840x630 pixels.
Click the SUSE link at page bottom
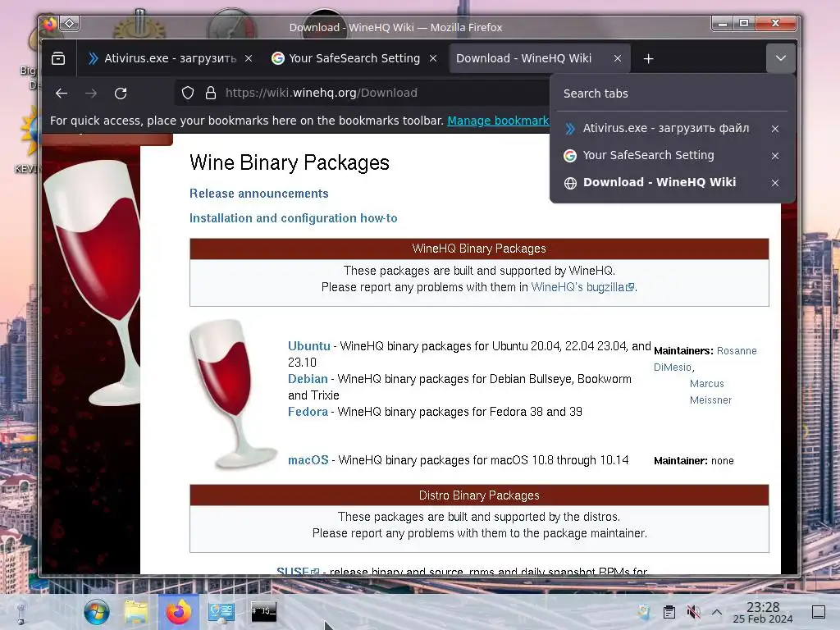point(297,571)
